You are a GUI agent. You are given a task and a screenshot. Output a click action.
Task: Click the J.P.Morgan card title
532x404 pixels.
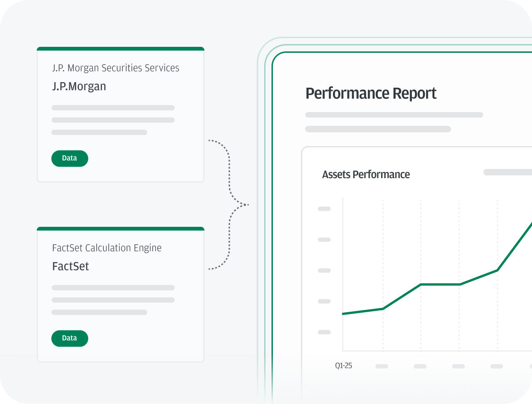[79, 87]
